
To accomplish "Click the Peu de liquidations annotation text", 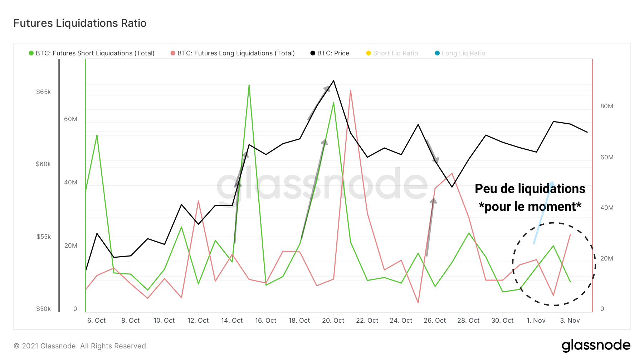I will click(530, 189).
